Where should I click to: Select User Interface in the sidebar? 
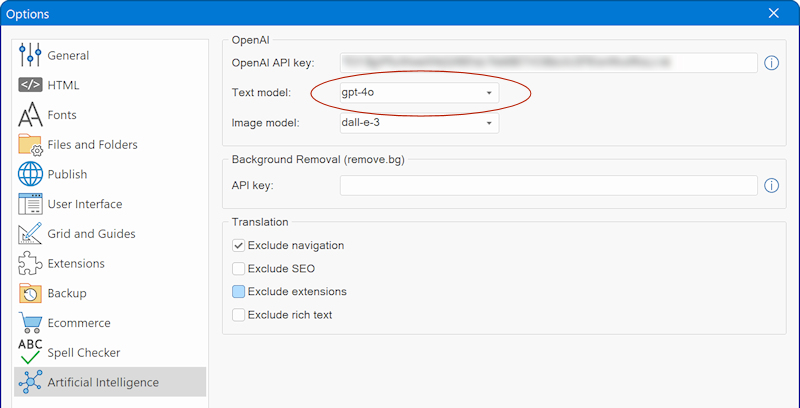tap(110, 204)
